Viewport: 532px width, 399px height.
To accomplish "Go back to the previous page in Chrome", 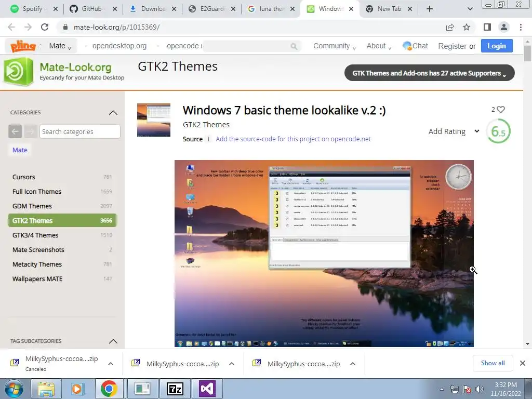I will [x=11, y=27].
